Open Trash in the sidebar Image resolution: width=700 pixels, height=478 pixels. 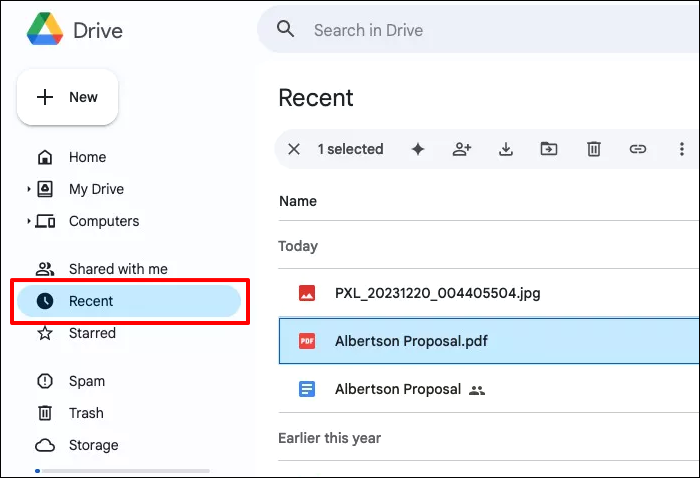86,413
